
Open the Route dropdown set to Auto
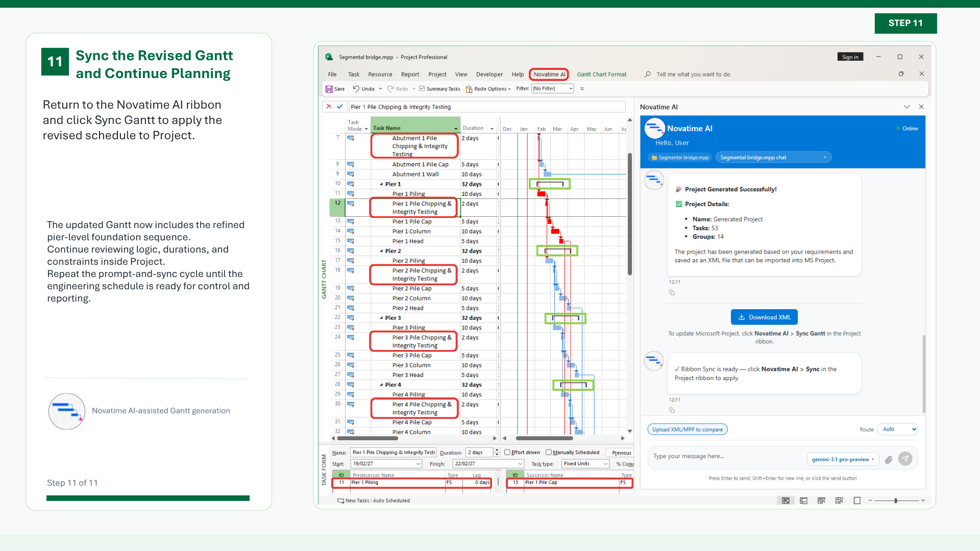click(898, 430)
